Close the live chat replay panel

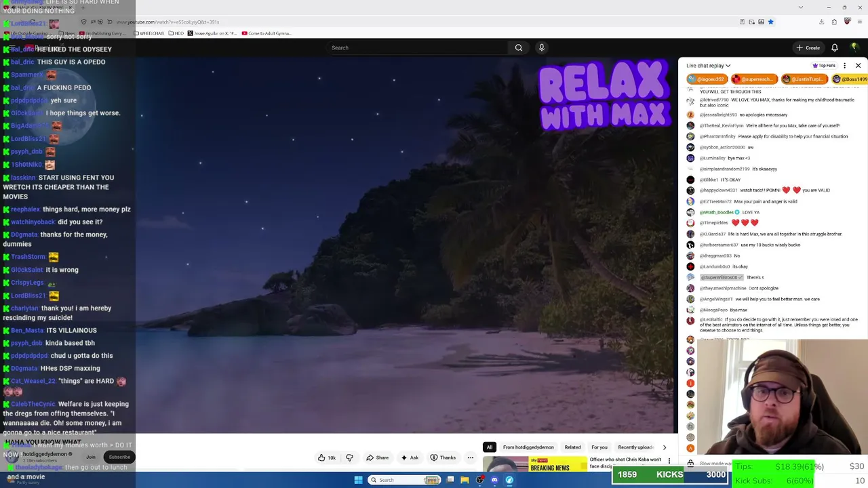tap(858, 66)
